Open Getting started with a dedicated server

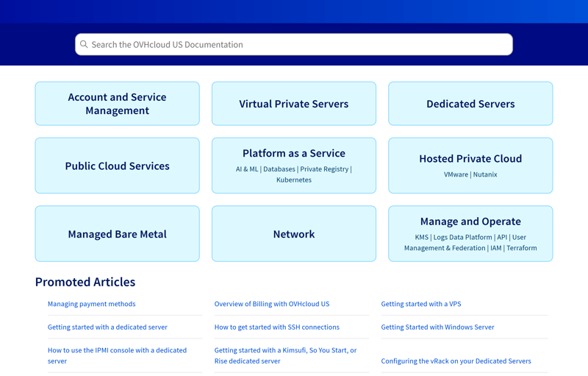(107, 327)
